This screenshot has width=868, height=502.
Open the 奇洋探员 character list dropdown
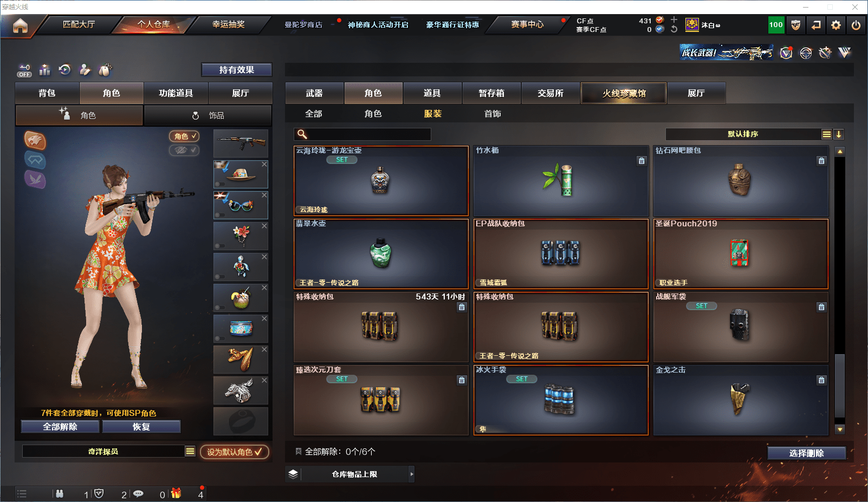coord(190,451)
